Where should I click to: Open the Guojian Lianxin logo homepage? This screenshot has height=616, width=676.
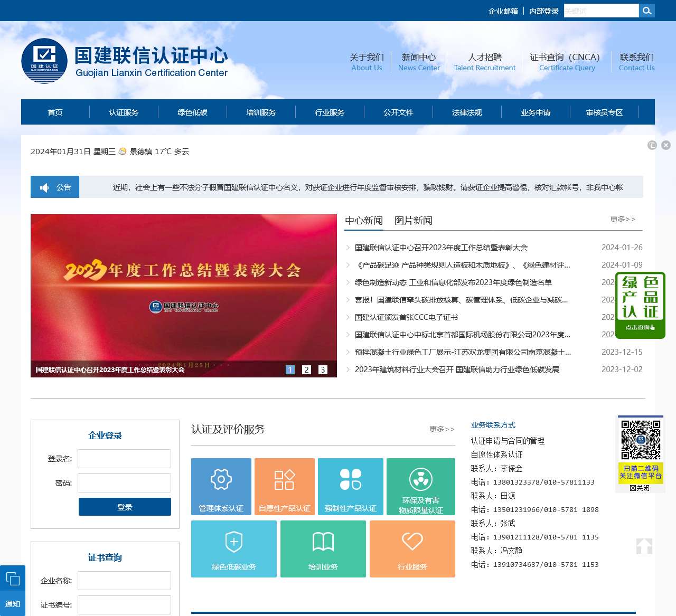coord(125,61)
